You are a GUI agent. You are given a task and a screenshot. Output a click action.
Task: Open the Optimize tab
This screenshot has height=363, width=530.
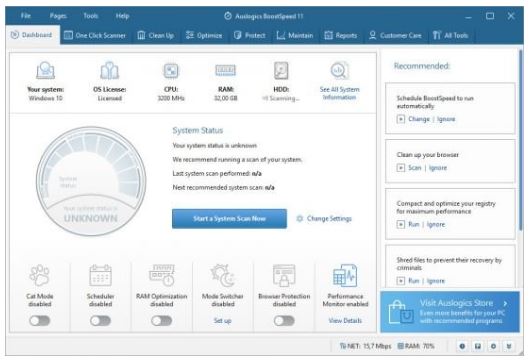(204, 35)
